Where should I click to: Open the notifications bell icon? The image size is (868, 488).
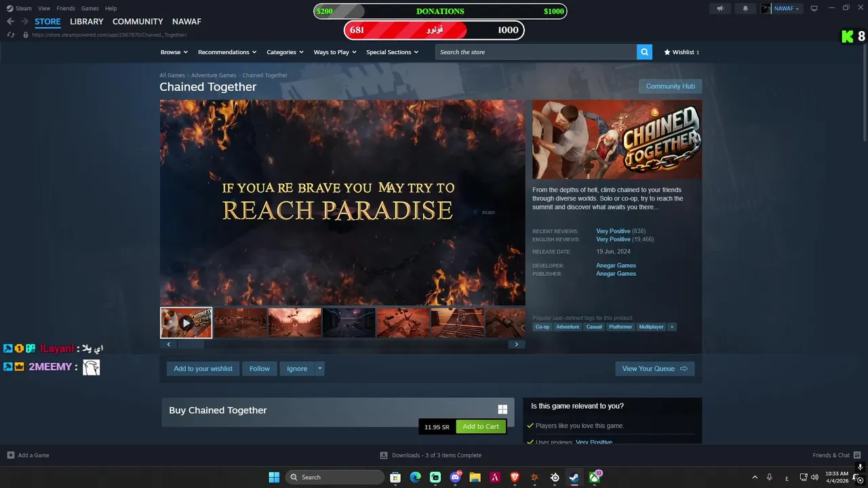tap(745, 9)
